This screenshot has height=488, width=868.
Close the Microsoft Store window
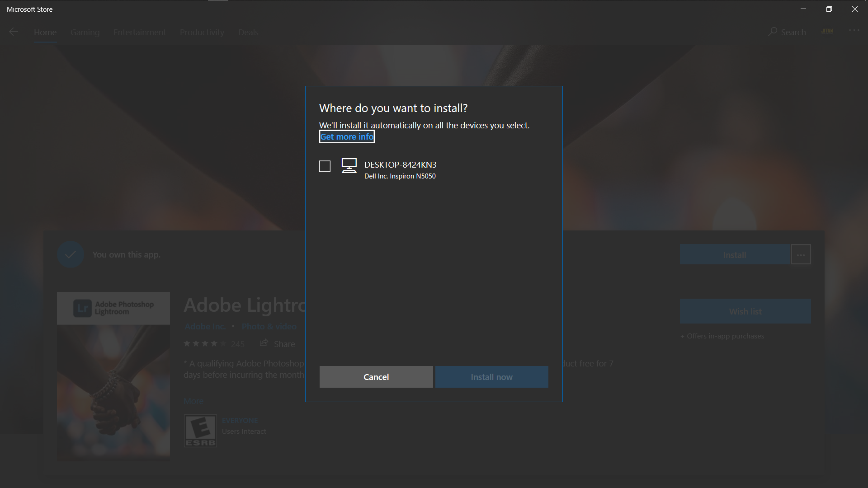(x=855, y=9)
